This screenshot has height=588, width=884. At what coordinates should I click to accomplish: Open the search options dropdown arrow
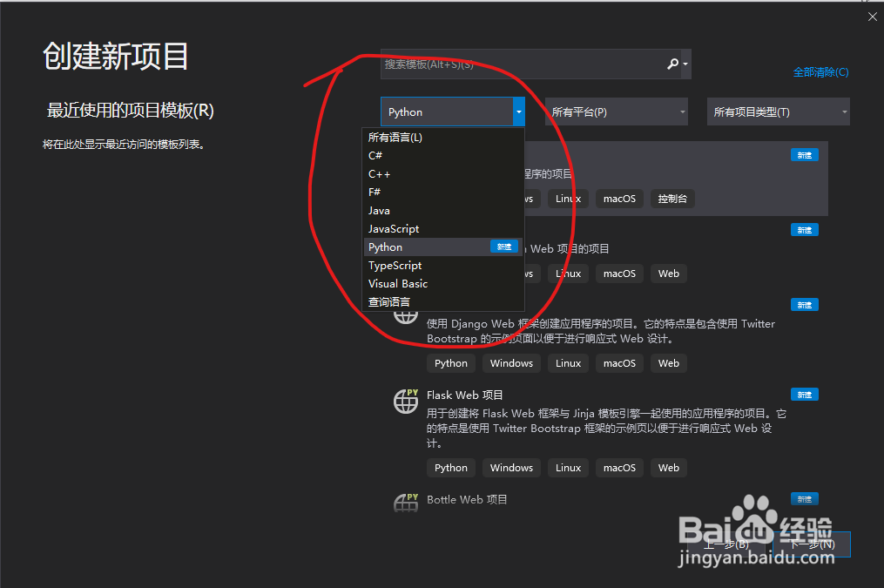(x=685, y=64)
